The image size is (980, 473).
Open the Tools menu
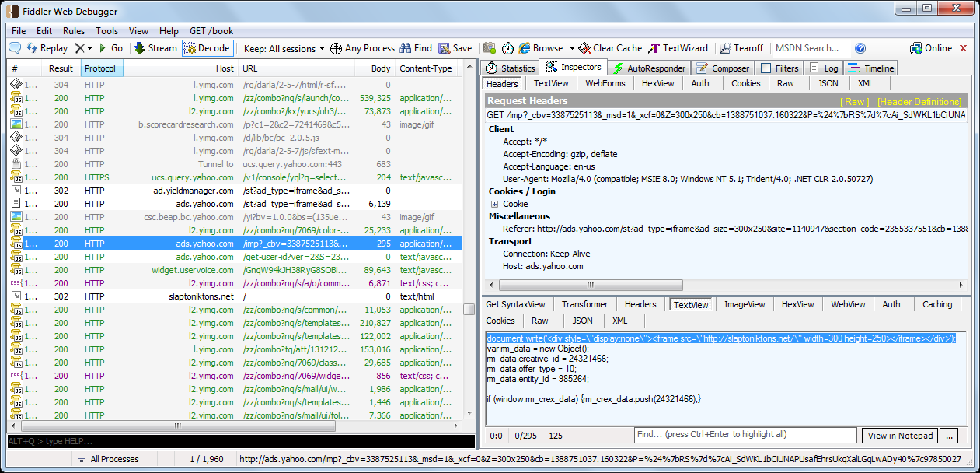(107, 31)
